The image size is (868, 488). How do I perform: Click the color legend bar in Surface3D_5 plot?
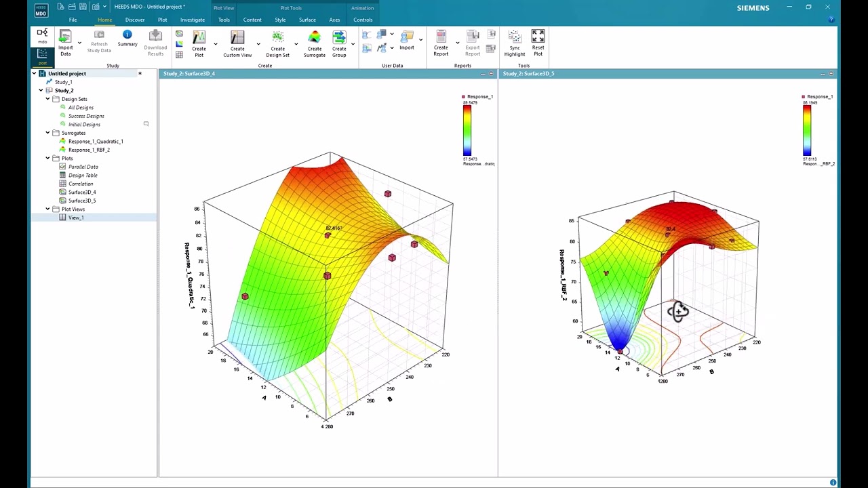[x=807, y=131]
